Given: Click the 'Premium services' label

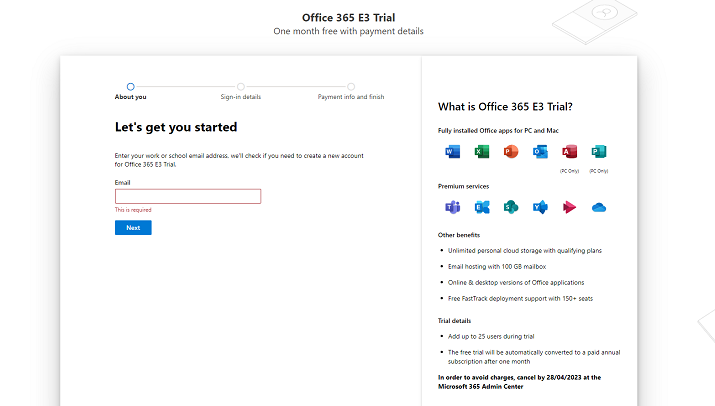Looking at the screenshot, I should click(463, 186).
